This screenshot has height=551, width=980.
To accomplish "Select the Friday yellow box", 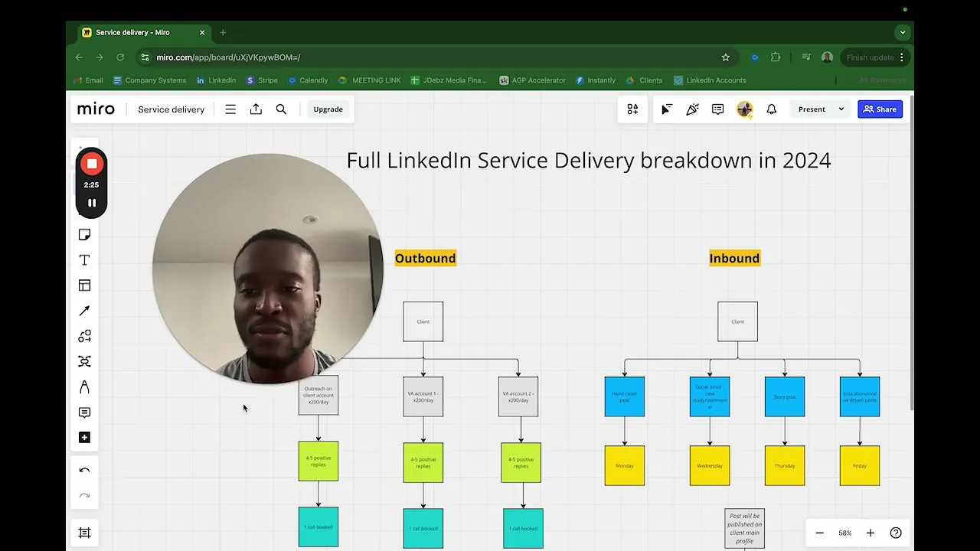I will 860,465.
